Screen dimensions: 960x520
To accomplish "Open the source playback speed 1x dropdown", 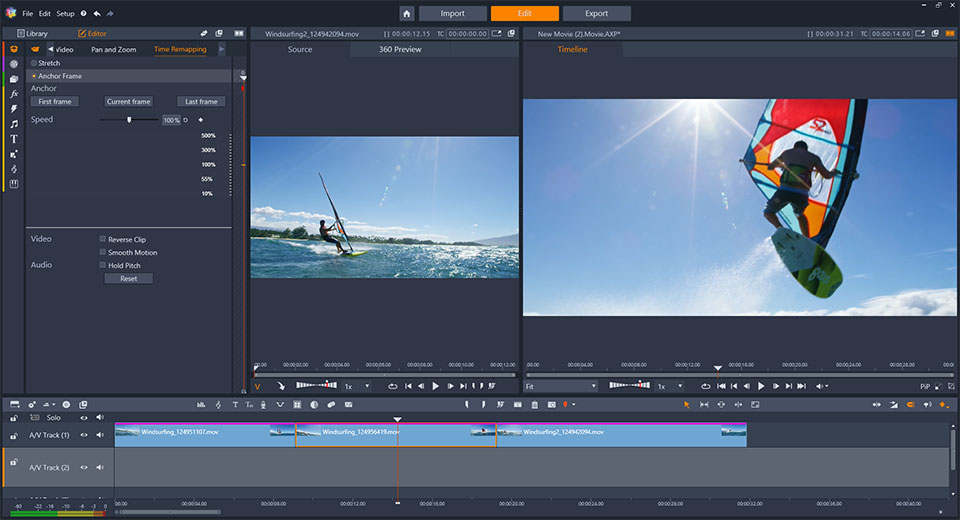I will [358, 386].
